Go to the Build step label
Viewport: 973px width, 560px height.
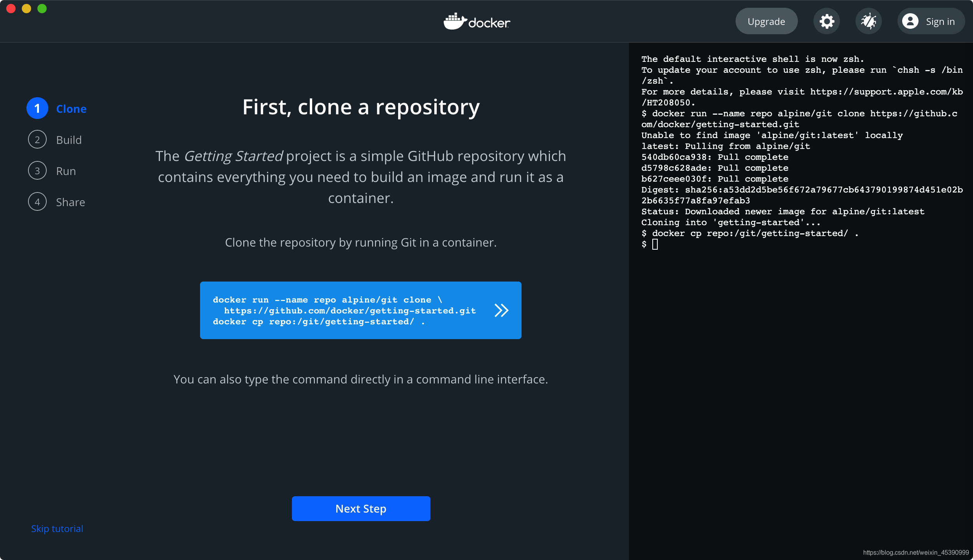pyautogui.click(x=69, y=140)
